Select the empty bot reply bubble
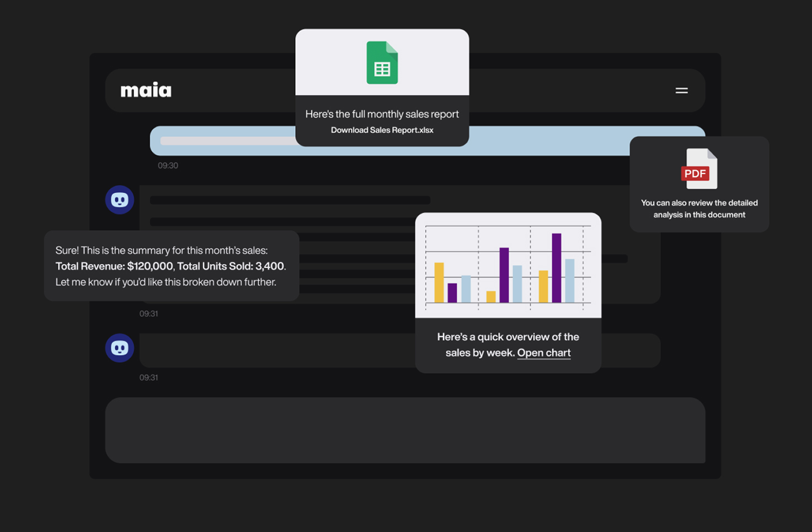The height and width of the screenshot is (532, 812). coord(276,350)
